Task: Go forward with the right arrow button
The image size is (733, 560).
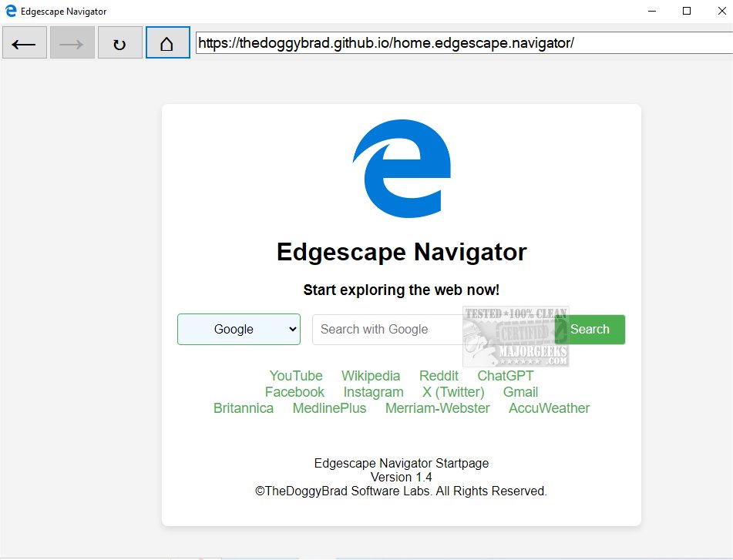Action: point(72,43)
